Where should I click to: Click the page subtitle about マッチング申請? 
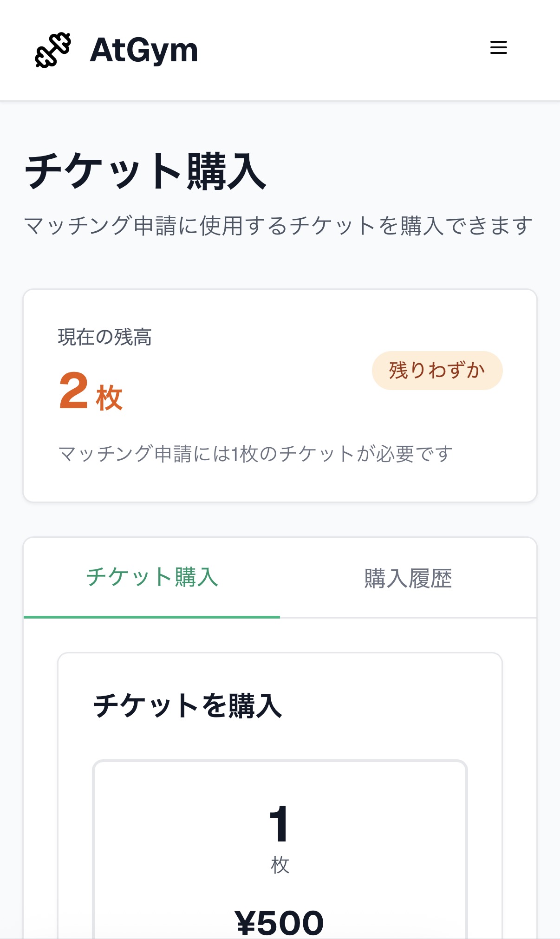pyautogui.click(x=279, y=226)
